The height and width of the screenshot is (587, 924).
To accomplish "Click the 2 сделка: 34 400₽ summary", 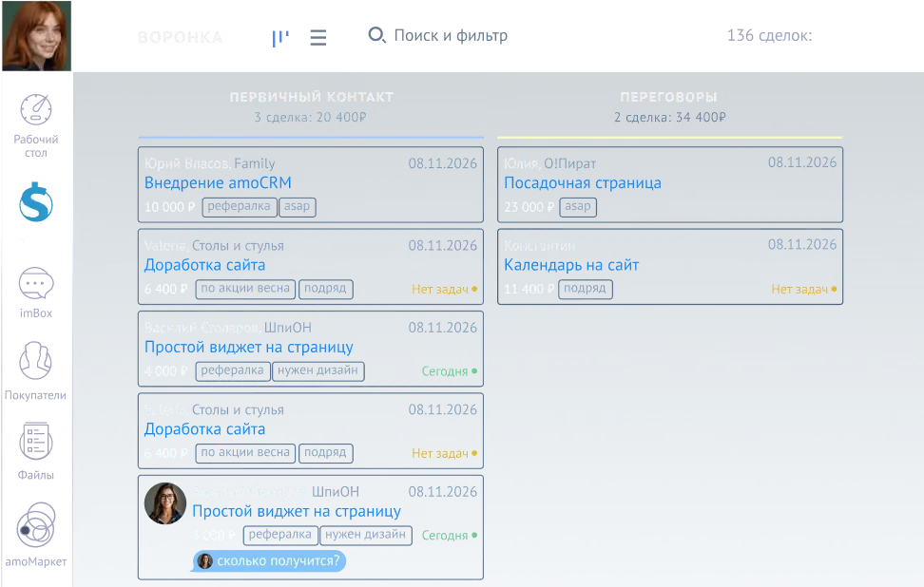I will [670, 117].
